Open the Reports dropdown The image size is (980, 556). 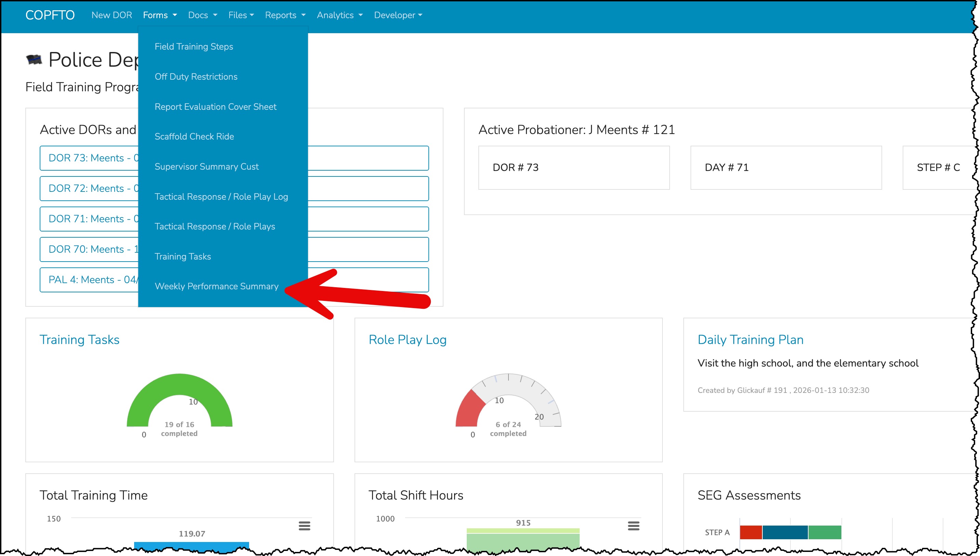(x=285, y=15)
